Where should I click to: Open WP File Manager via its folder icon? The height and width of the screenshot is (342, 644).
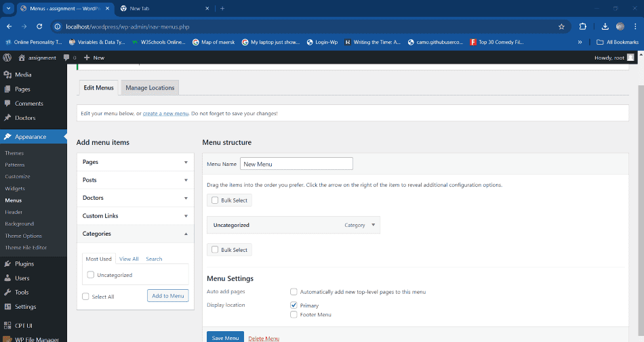7,339
